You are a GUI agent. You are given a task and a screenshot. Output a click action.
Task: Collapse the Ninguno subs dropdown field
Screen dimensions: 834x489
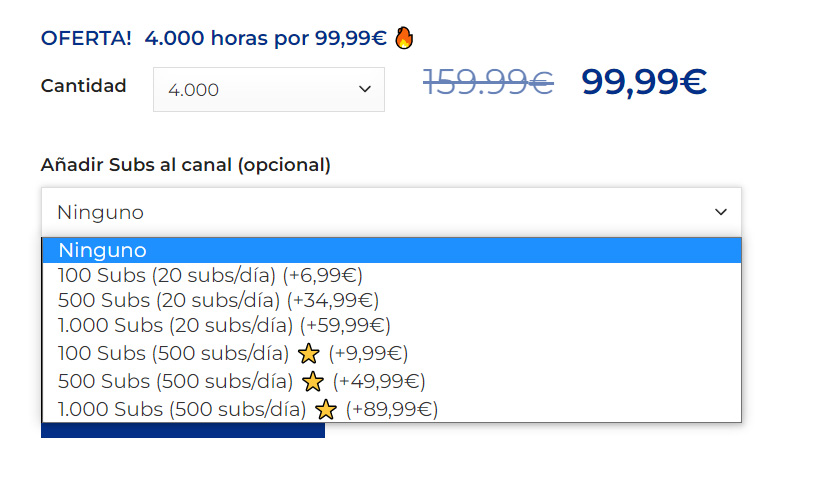pyautogui.click(x=391, y=212)
